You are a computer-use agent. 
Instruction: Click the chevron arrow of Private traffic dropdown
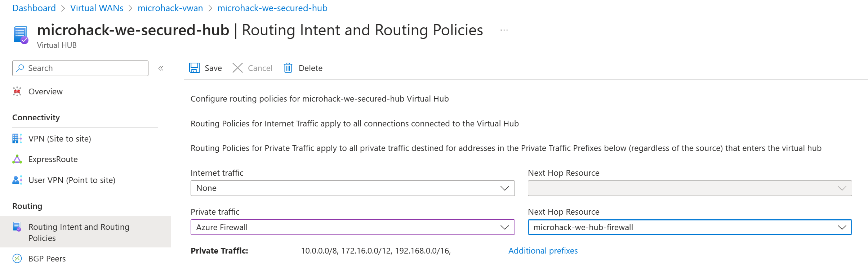coord(504,227)
